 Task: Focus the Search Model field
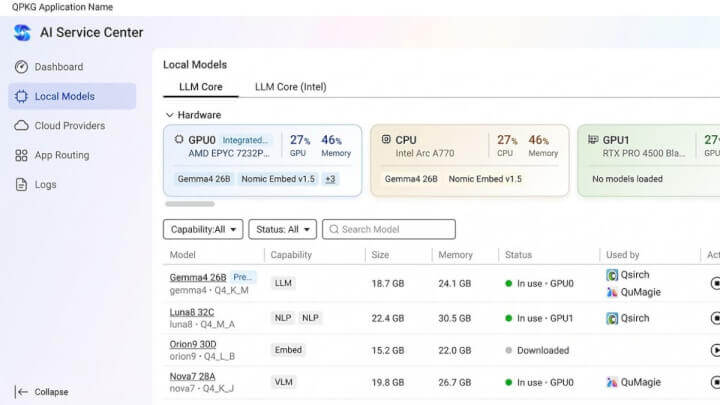click(x=389, y=229)
